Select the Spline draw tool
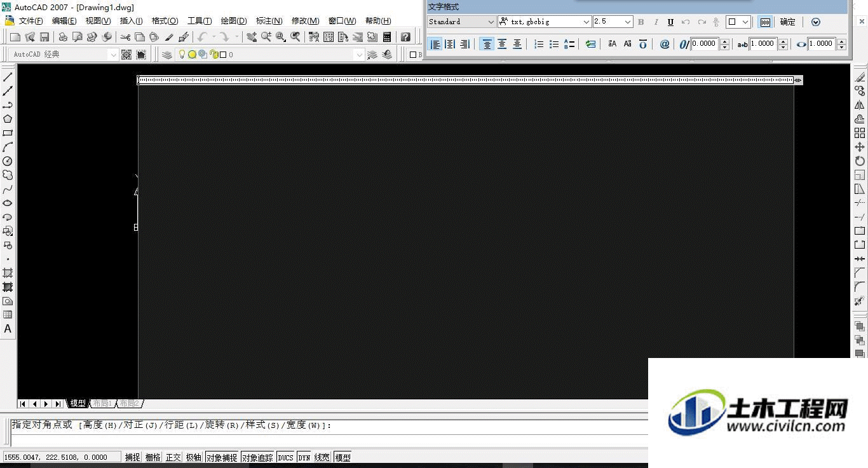 point(8,189)
